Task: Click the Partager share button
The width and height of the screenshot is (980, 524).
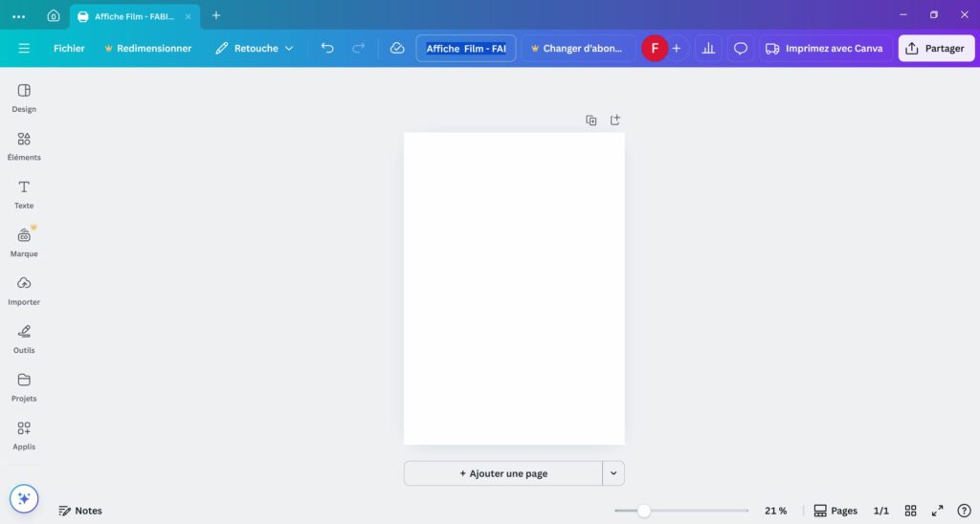Action: tap(936, 48)
